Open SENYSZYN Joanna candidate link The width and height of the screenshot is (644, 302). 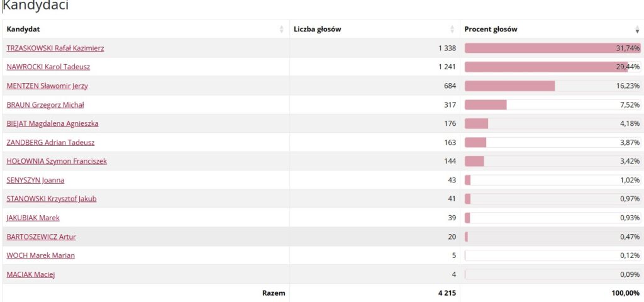[x=35, y=180]
